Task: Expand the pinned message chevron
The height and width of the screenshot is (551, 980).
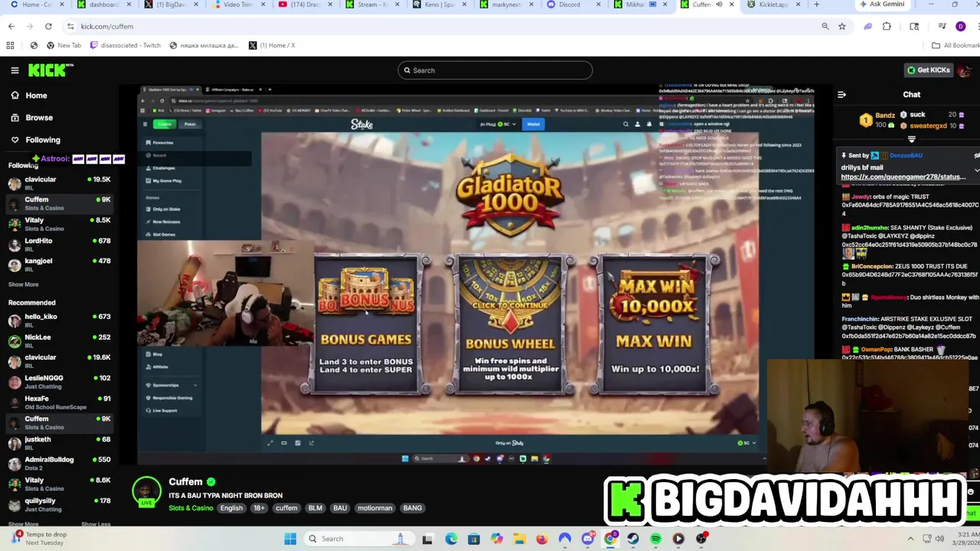Action: (976, 169)
